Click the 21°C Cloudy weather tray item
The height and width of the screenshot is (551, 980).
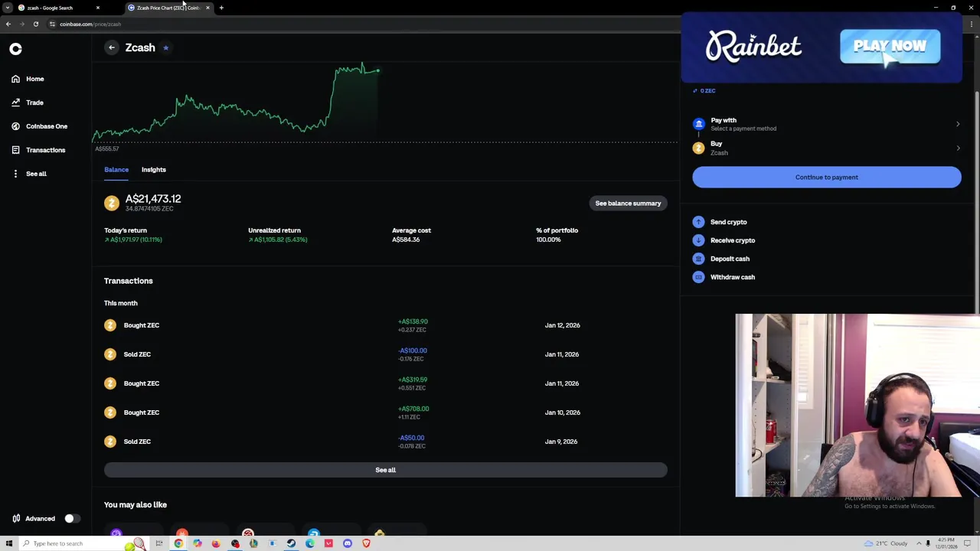pyautogui.click(x=886, y=543)
